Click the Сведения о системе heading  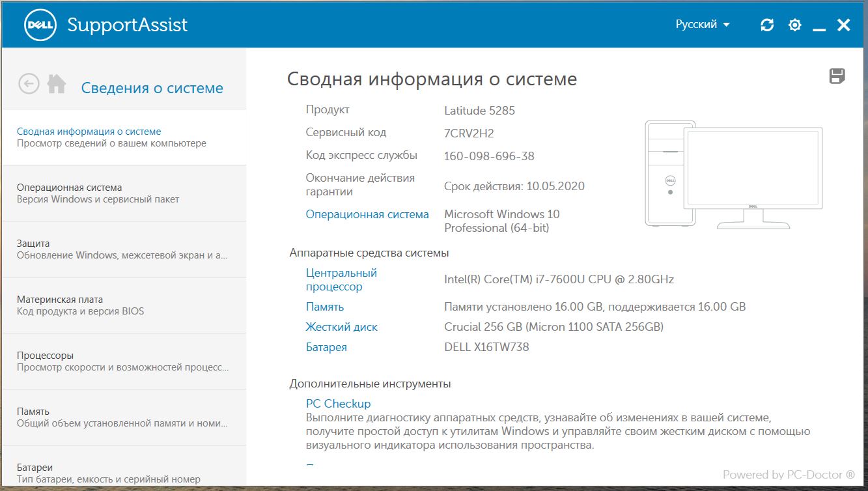click(x=152, y=88)
